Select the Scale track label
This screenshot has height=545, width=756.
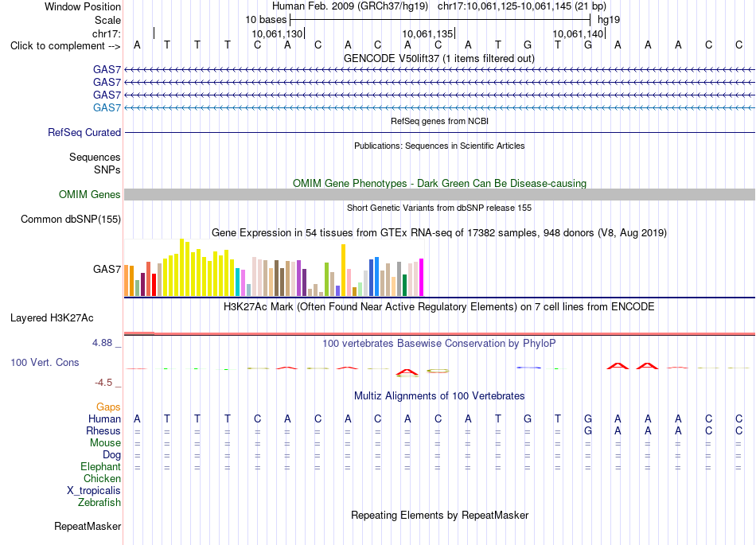[107, 20]
